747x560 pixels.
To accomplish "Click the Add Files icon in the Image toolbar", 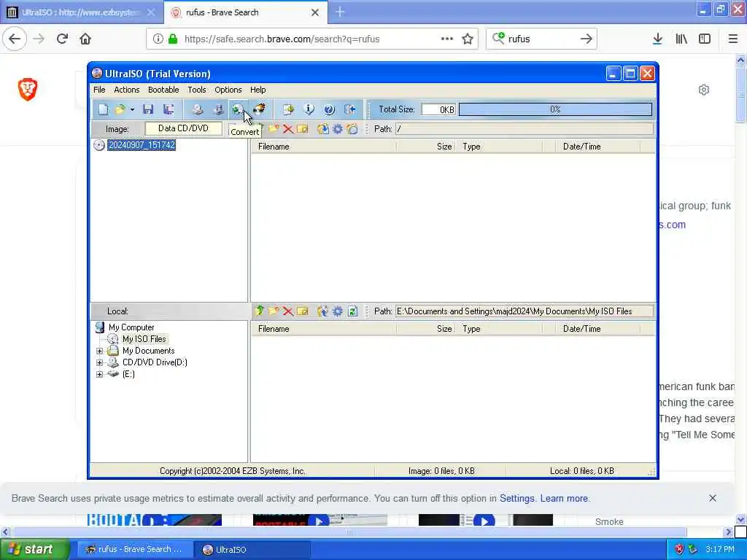I will [323, 128].
